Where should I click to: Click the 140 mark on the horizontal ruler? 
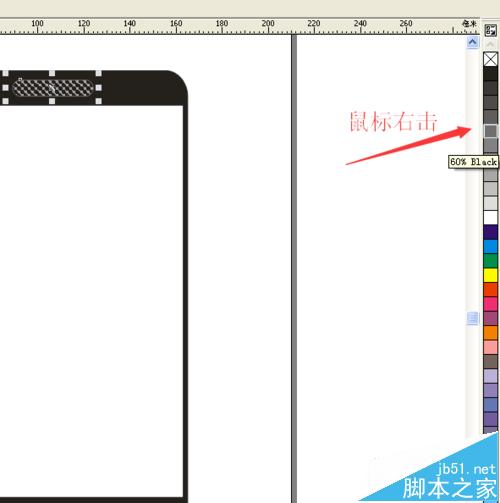click(130, 23)
